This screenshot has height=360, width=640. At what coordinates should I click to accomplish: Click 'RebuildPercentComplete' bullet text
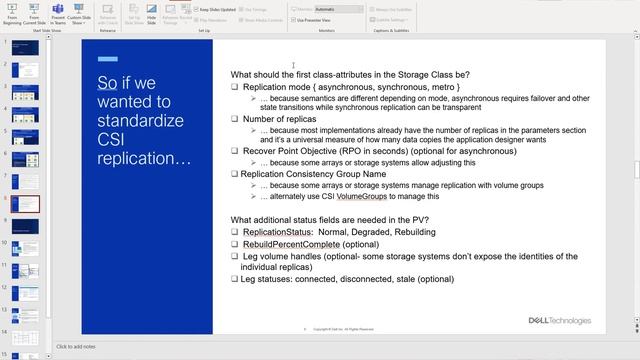pos(311,244)
